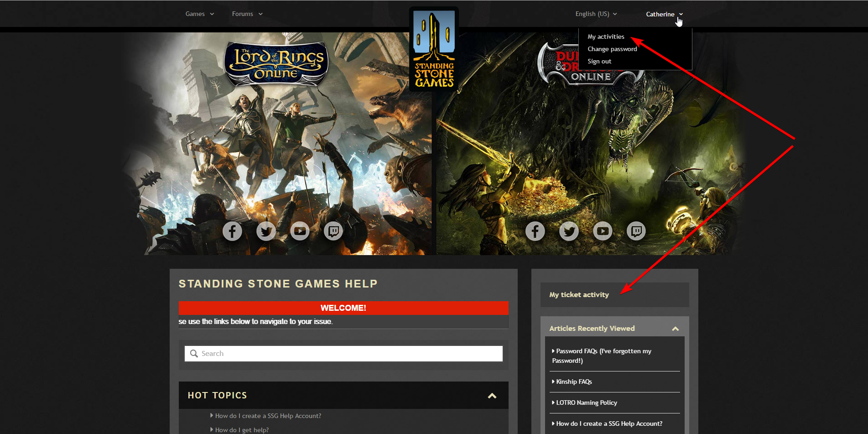Open the My ticket activity link
Screen dimensions: 868x434
(579, 295)
